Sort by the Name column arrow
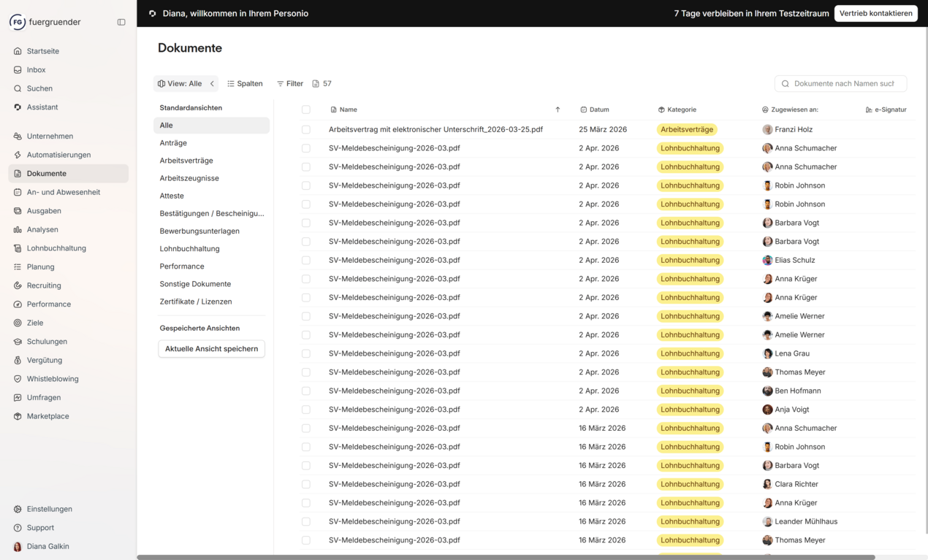 [558, 110]
